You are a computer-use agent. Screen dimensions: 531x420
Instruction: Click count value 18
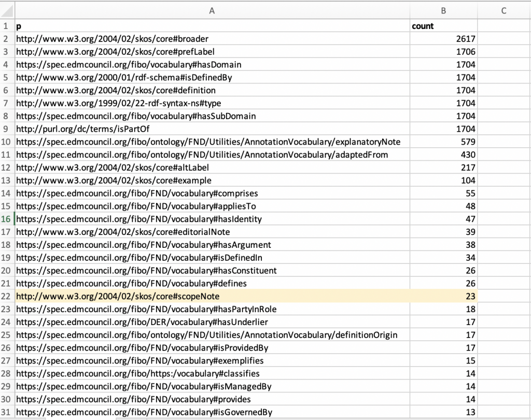click(444, 309)
